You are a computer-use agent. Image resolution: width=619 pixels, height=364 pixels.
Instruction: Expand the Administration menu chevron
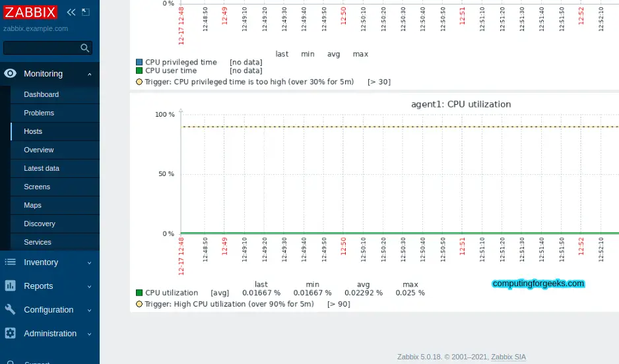tap(90, 334)
